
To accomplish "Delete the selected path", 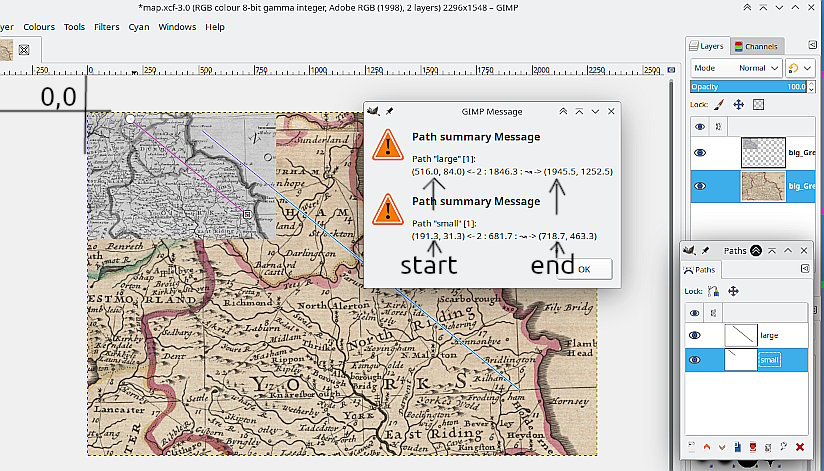I will [x=800, y=447].
